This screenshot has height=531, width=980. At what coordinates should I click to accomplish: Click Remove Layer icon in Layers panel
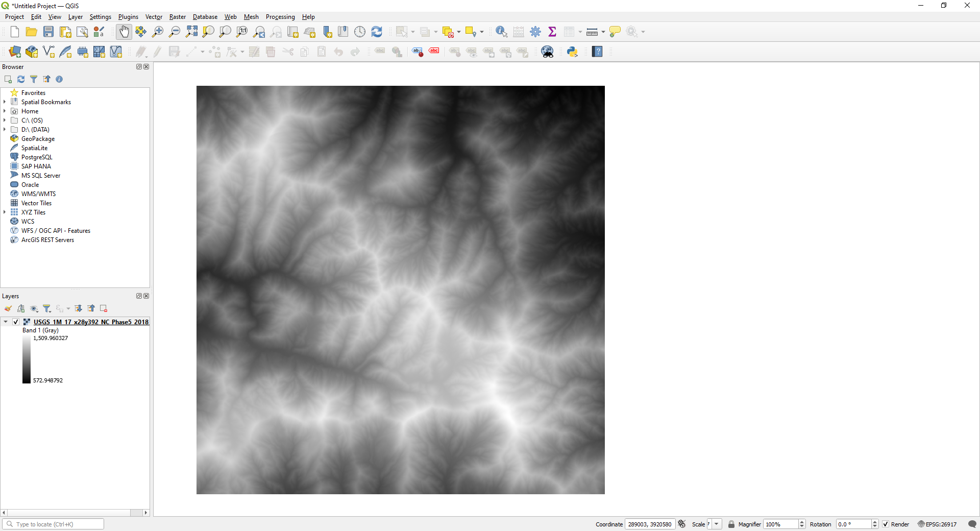click(104, 308)
